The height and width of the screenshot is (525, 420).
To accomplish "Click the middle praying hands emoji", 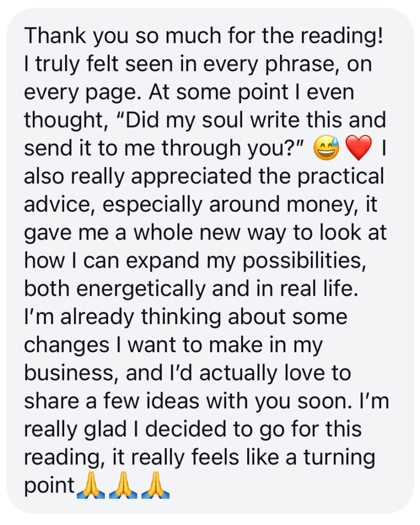I will click(x=123, y=486).
